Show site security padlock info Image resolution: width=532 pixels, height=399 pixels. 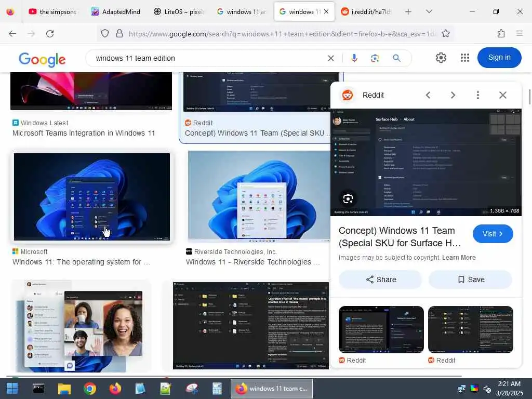click(x=119, y=34)
